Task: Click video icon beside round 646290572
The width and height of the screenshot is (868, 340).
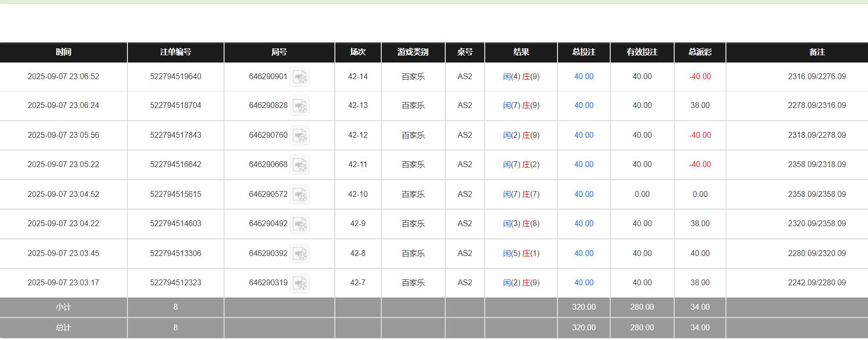Action: coord(299,194)
